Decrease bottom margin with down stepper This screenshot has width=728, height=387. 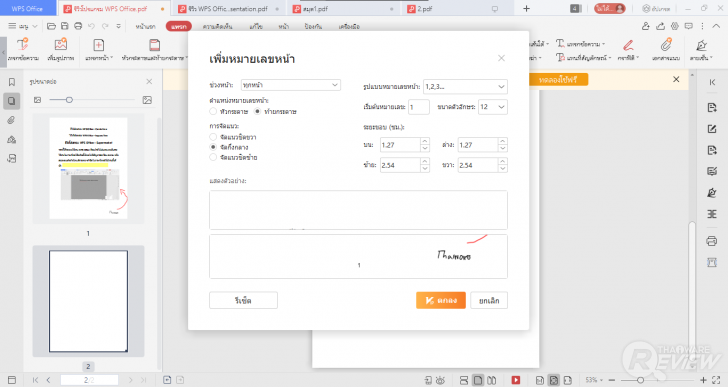[x=503, y=148]
